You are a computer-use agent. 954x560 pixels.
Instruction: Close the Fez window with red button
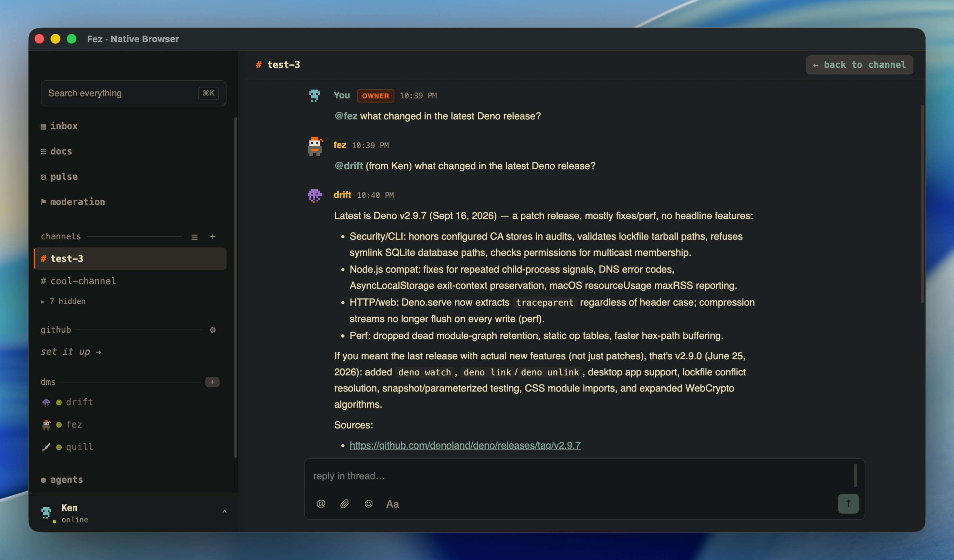tap(39, 39)
